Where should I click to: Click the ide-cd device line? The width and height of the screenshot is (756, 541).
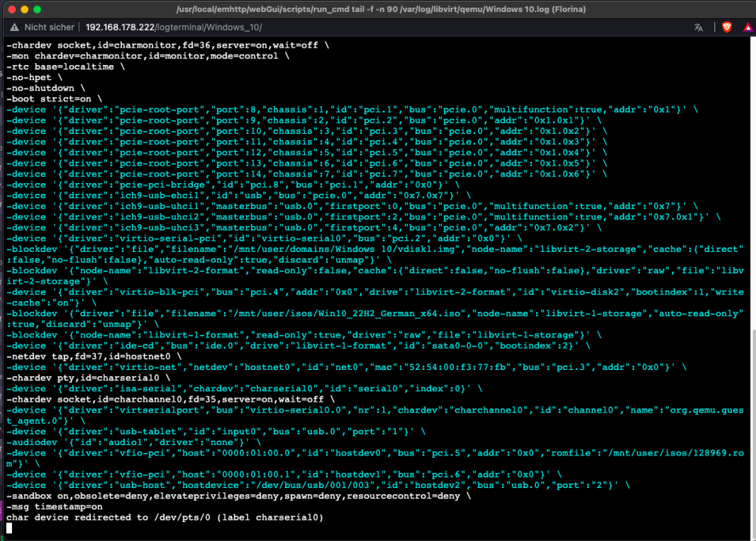coord(298,346)
